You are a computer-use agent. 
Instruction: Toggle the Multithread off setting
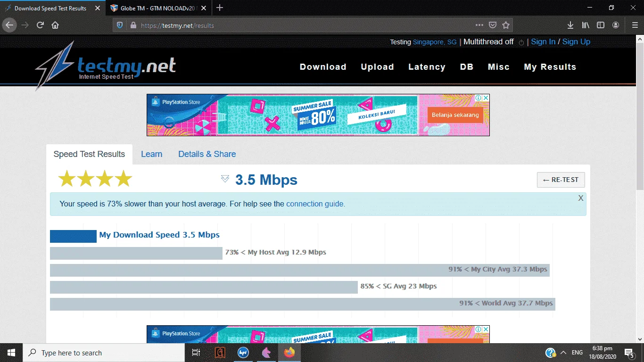click(x=488, y=41)
